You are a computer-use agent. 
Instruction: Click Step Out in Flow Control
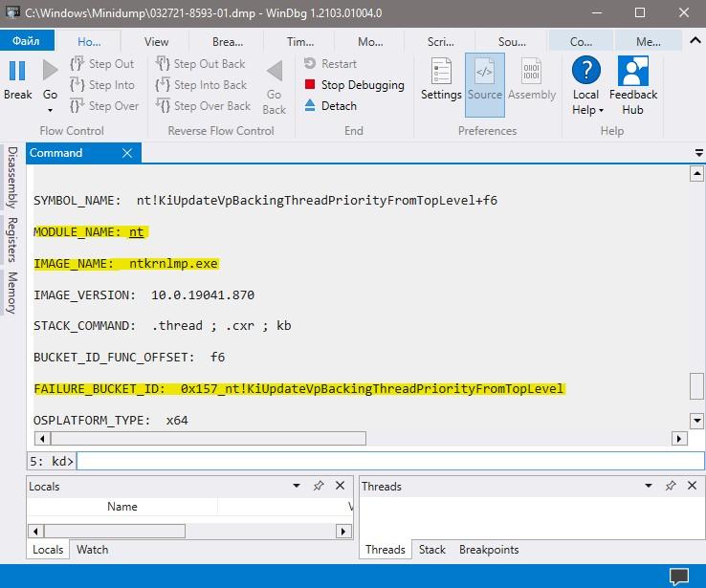tap(102, 64)
